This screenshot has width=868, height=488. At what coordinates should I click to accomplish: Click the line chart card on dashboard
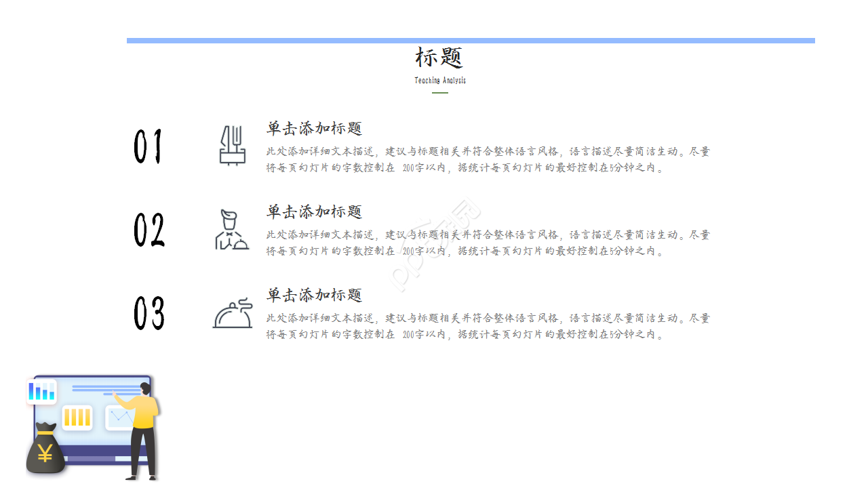click(121, 417)
